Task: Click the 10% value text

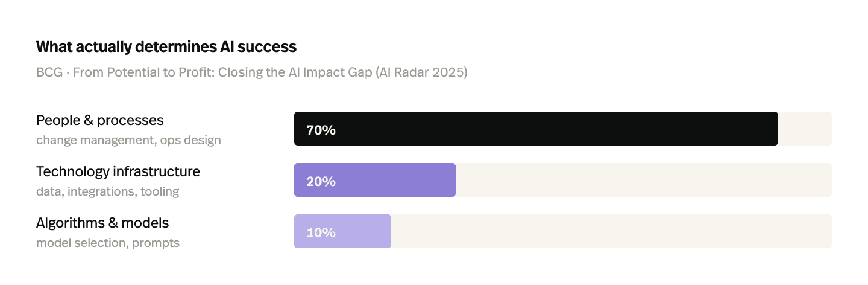Action: pos(321,232)
